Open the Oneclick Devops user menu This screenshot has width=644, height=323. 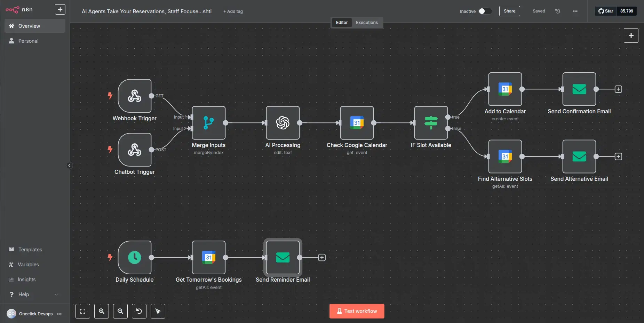pyautogui.click(x=59, y=314)
